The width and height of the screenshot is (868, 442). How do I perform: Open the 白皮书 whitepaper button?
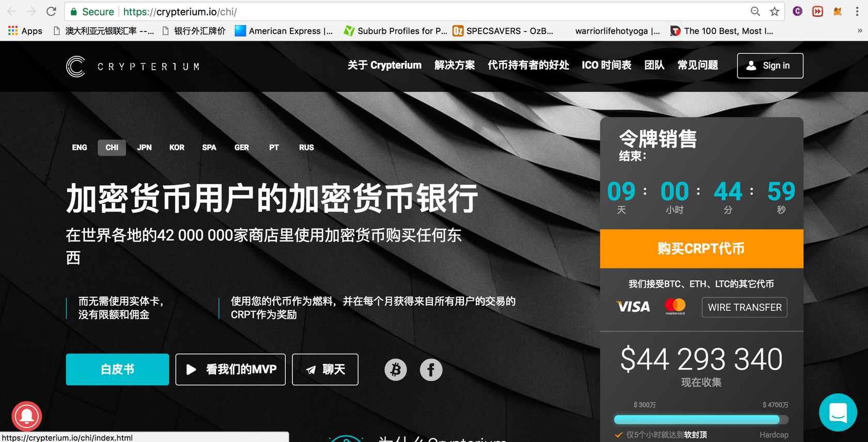point(117,369)
